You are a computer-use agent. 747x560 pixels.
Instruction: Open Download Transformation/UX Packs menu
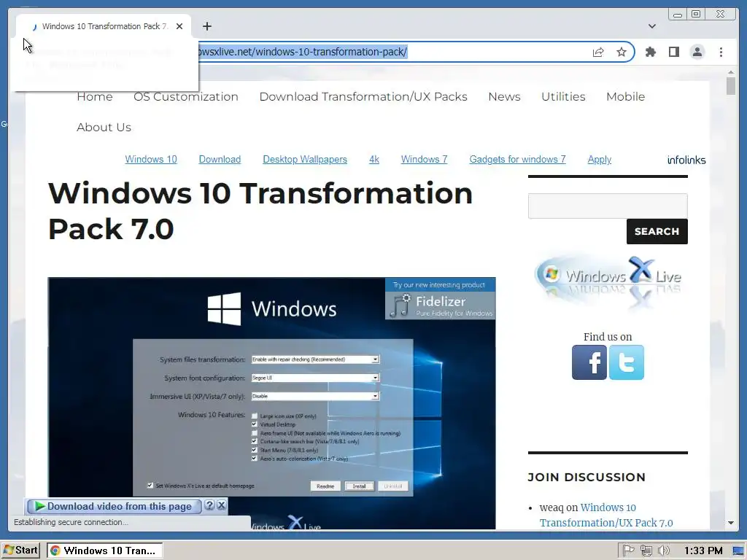tap(363, 97)
